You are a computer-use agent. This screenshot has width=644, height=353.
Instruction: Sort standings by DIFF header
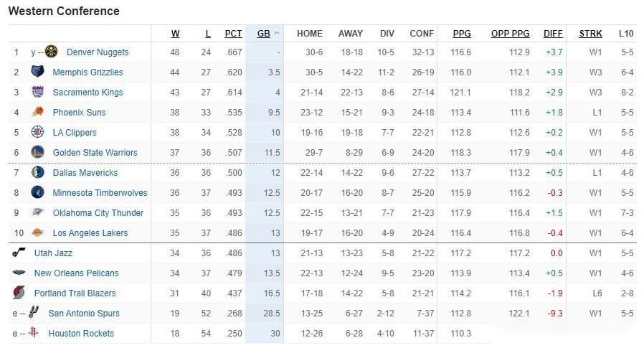tap(553, 33)
